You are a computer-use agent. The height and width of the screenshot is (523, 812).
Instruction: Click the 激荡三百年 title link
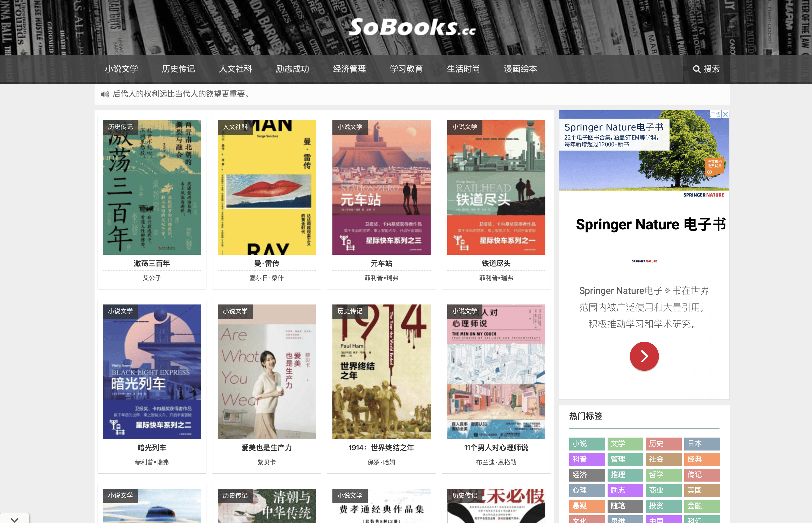coord(152,263)
